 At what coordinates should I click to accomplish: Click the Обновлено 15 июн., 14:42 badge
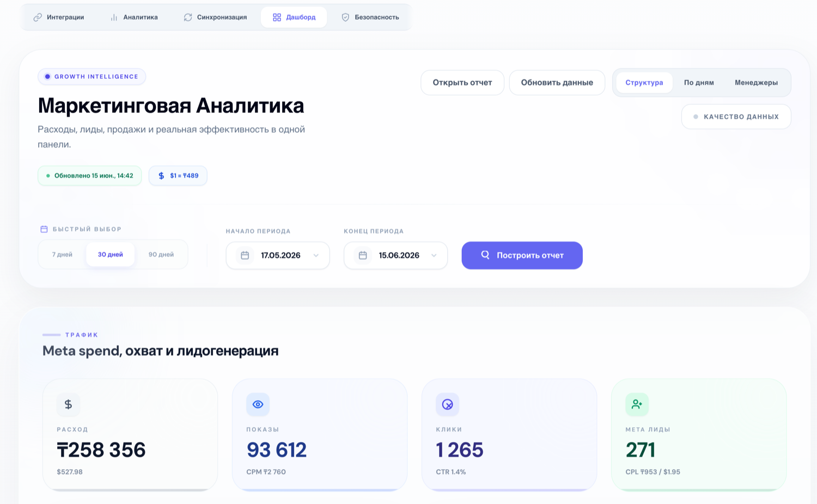pyautogui.click(x=90, y=176)
